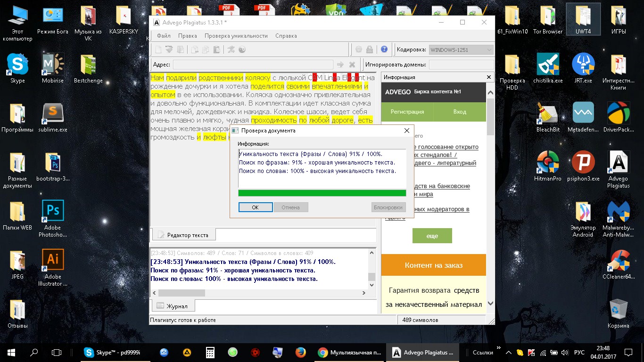Click the Игнорировать домены input field
The height and width of the screenshot is (362, 644).
[461, 65]
